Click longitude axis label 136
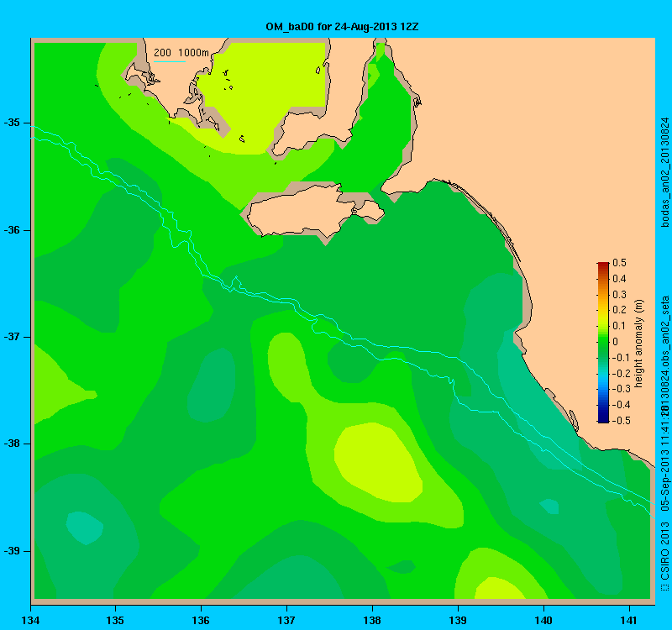The height and width of the screenshot is (630, 672). point(201,620)
